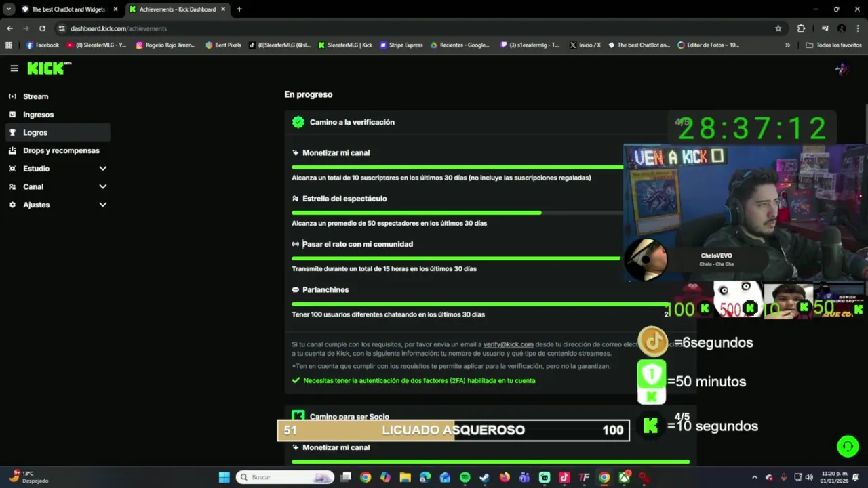Click the browser back arrow
Screen dimensions: 868x488
9,28
